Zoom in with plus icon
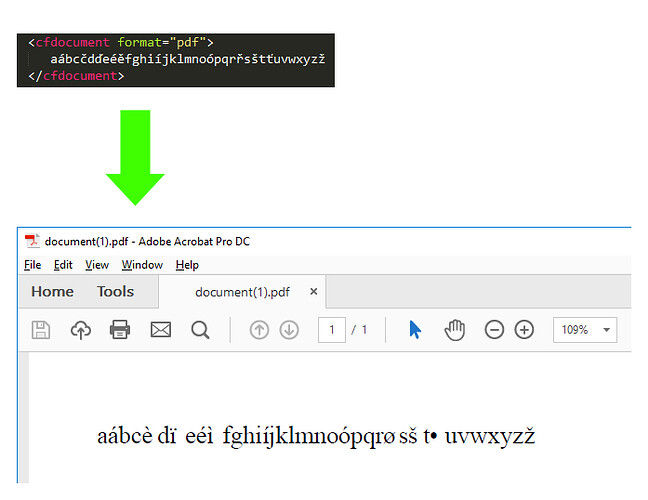 [524, 330]
